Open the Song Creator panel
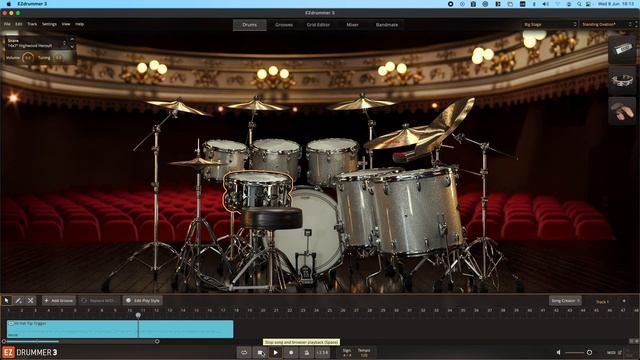 pos(565,301)
